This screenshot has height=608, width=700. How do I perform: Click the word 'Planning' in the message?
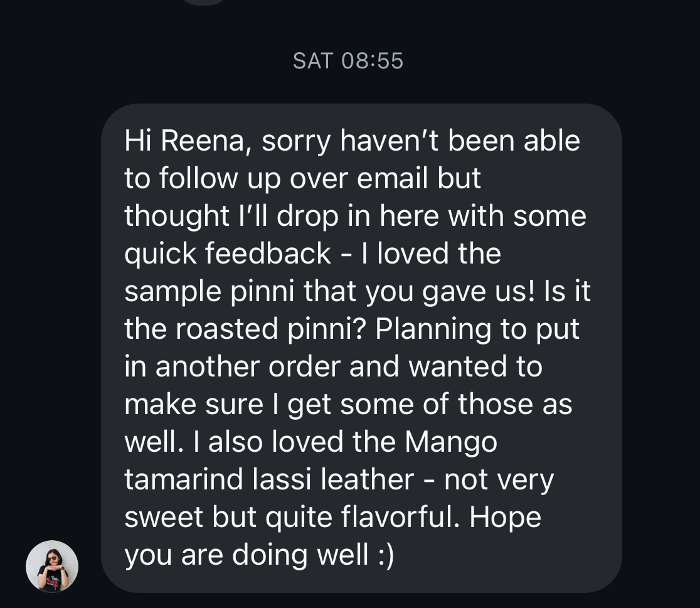(x=433, y=329)
